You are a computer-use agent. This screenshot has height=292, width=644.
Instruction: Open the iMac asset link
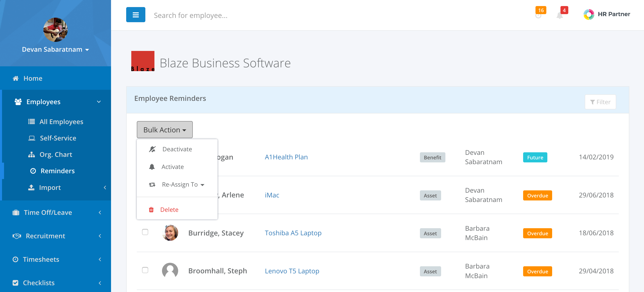[272, 195]
